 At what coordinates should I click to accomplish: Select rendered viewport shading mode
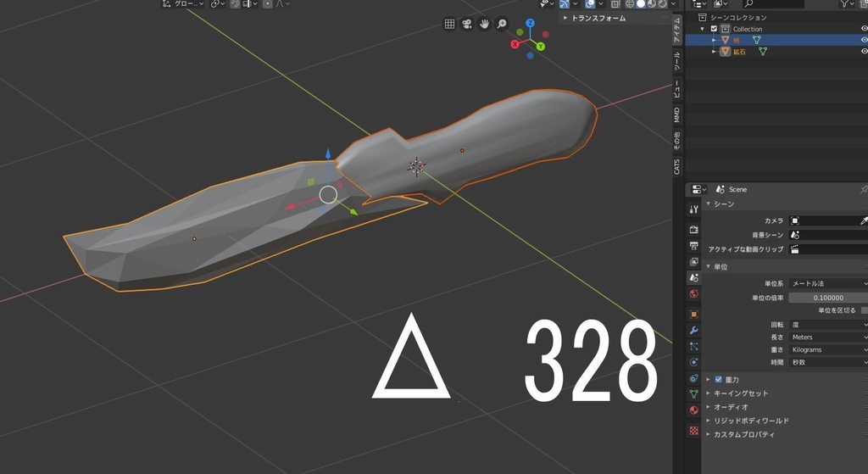click(663, 4)
